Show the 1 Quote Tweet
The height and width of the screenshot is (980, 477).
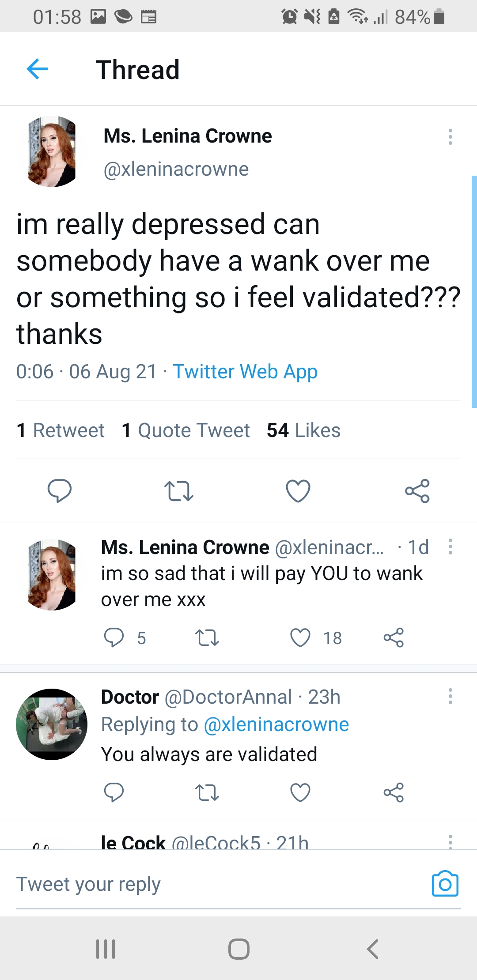coord(185,430)
